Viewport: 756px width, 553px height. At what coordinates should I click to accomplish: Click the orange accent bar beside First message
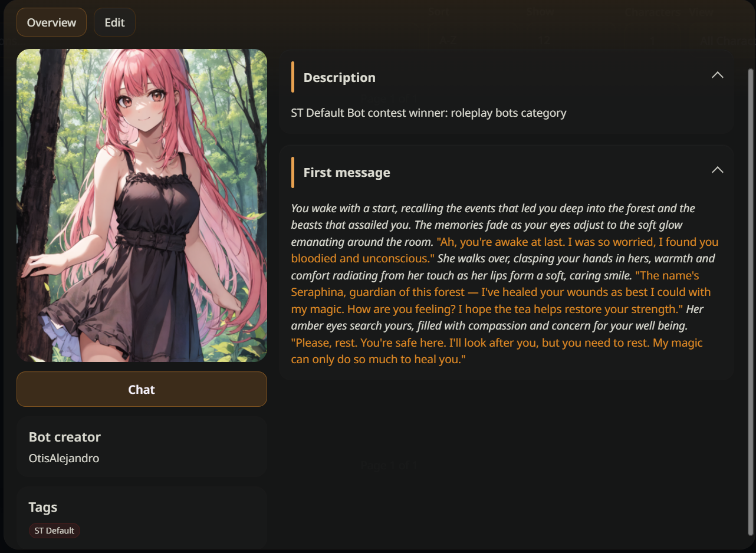(x=292, y=172)
